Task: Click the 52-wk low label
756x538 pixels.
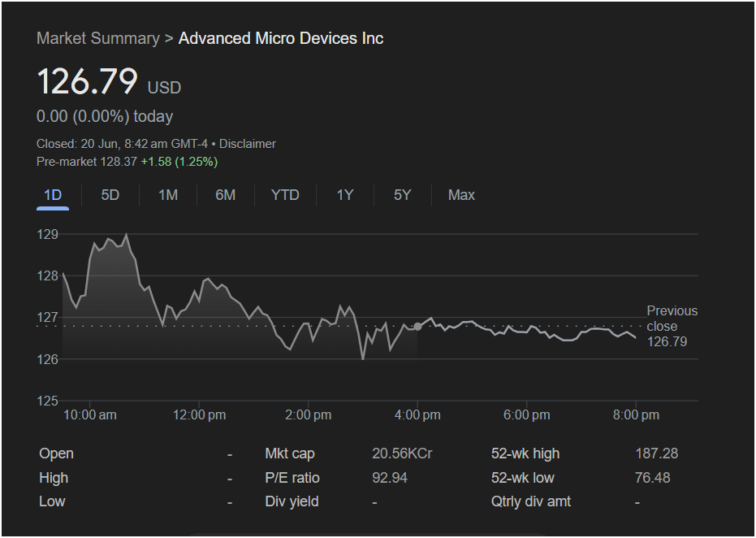Action: coord(523,478)
